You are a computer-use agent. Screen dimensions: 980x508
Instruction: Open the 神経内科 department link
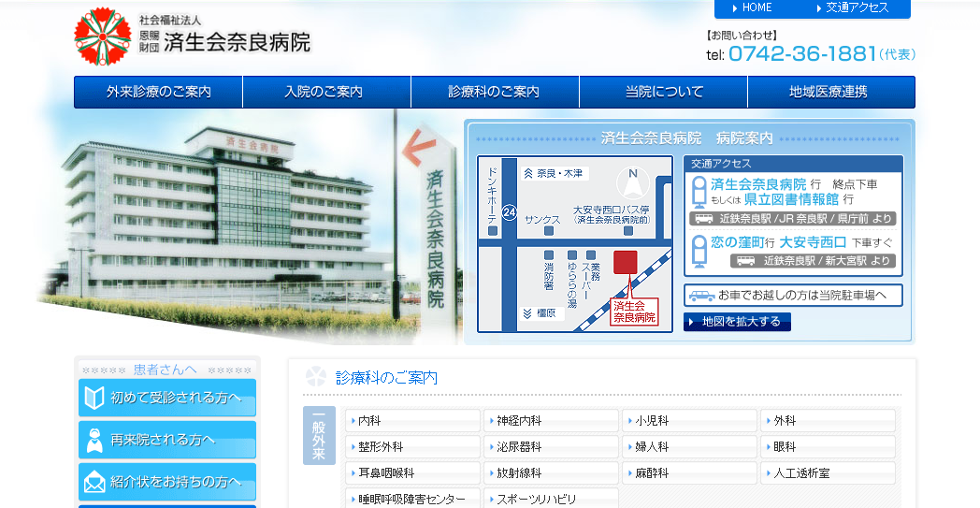[x=552, y=421]
